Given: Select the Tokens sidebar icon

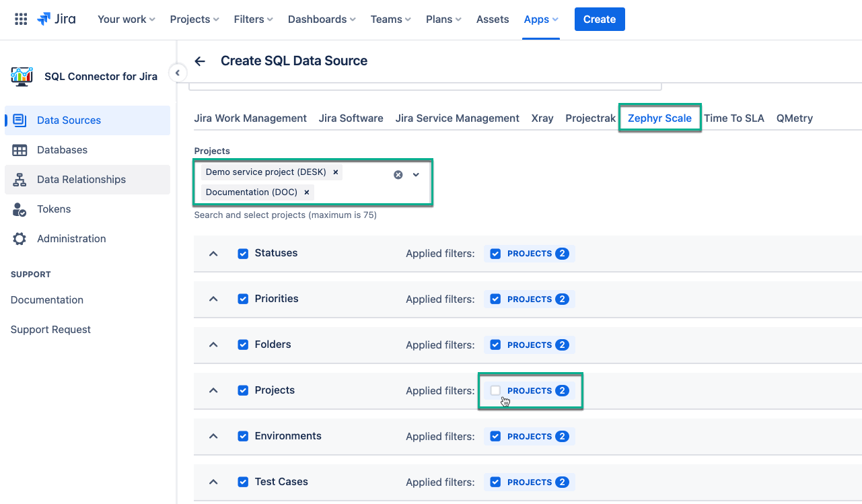Looking at the screenshot, I should coord(21,209).
